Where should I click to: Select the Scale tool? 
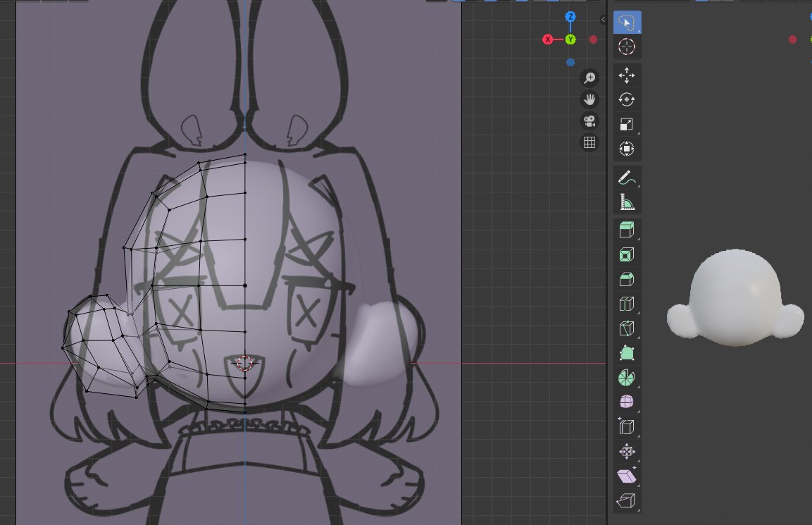(x=625, y=124)
